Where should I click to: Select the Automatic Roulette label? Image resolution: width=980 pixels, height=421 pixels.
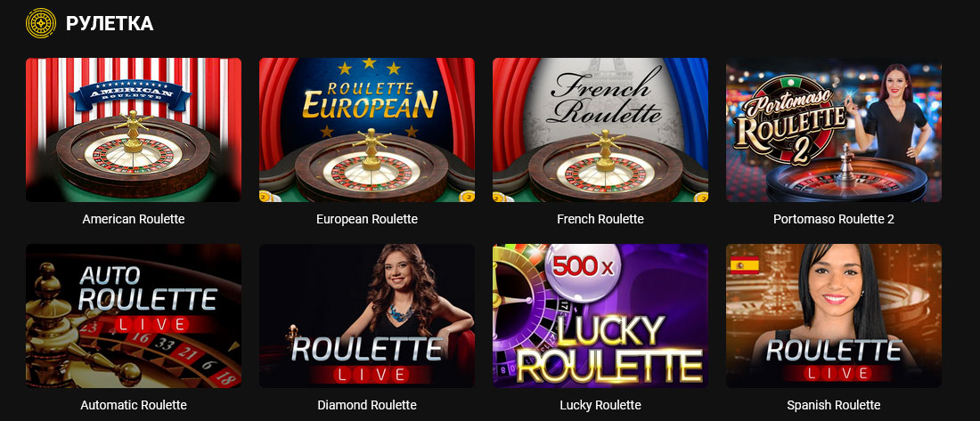[134, 405]
